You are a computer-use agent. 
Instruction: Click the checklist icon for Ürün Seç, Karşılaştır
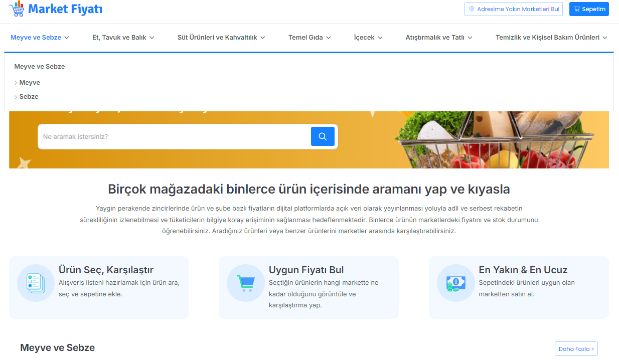tap(36, 283)
